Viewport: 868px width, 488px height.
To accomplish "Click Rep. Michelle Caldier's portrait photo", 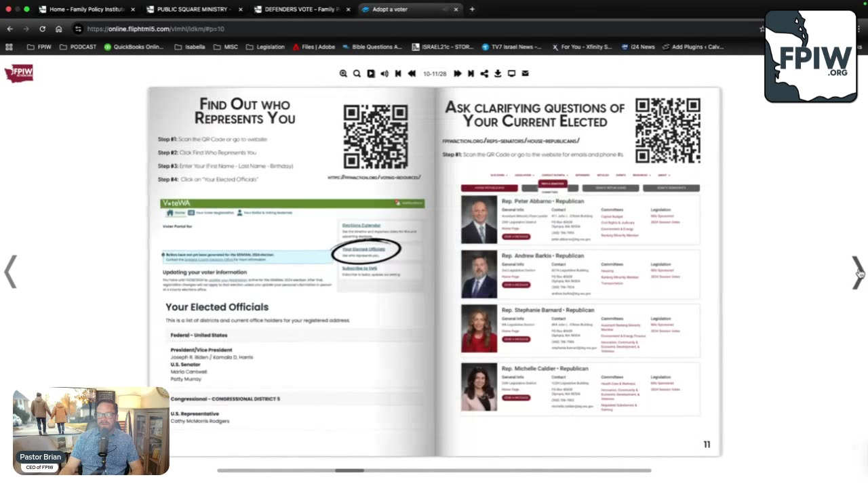I will [x=479, y=387].
